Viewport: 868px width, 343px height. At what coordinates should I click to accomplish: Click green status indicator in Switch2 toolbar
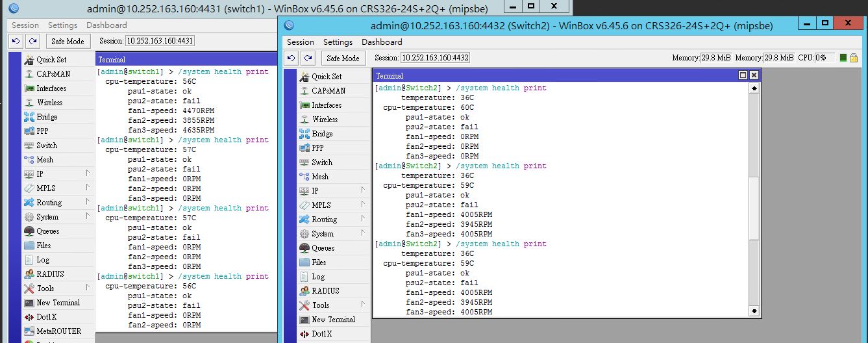(x=843, y=58)
